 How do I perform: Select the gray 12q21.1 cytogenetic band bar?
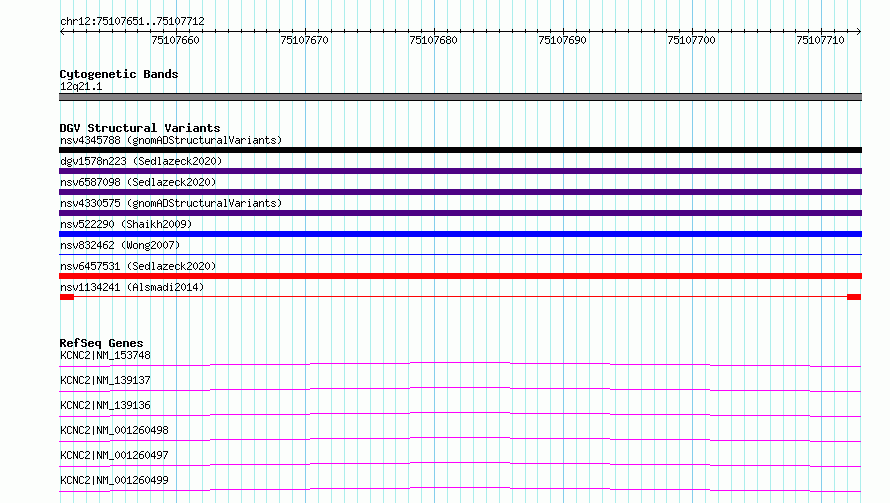460,97
